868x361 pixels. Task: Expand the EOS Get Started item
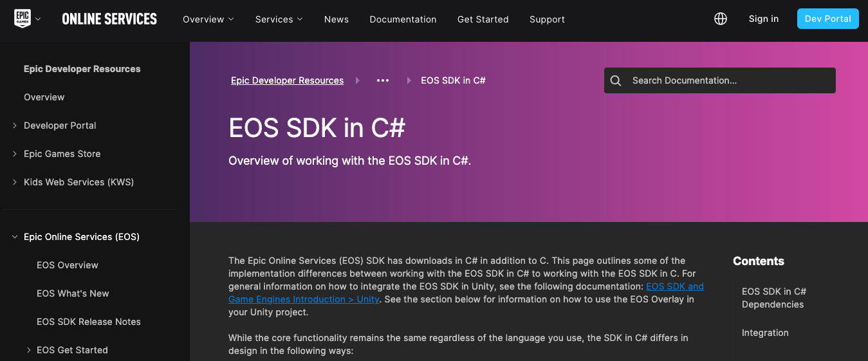tap(29, 350)
